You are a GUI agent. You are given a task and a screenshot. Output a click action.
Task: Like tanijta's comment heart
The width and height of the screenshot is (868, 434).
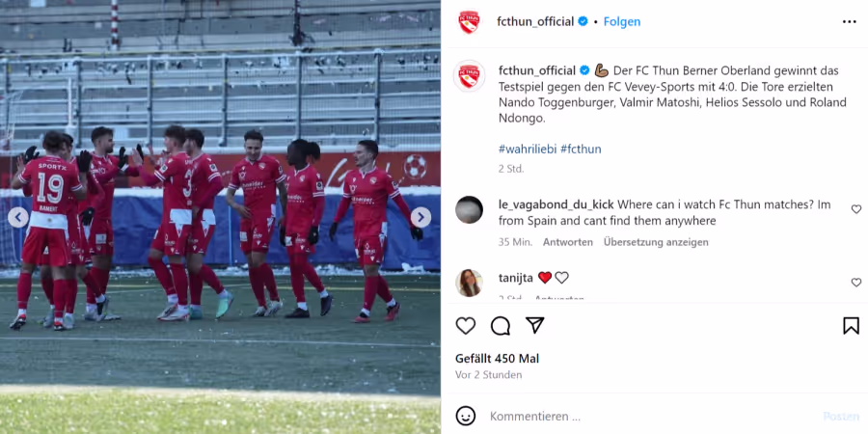coord(856,283)
